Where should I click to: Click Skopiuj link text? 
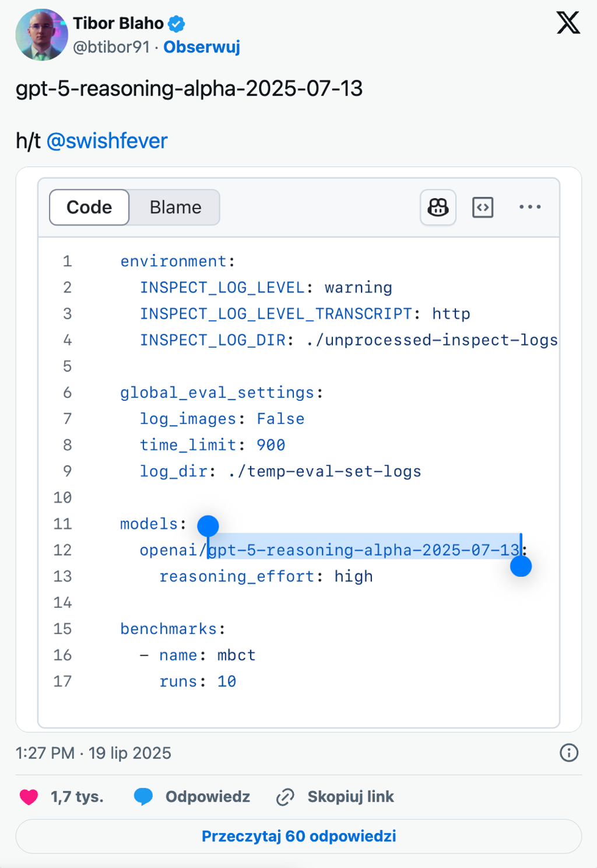tap(350, 796)
